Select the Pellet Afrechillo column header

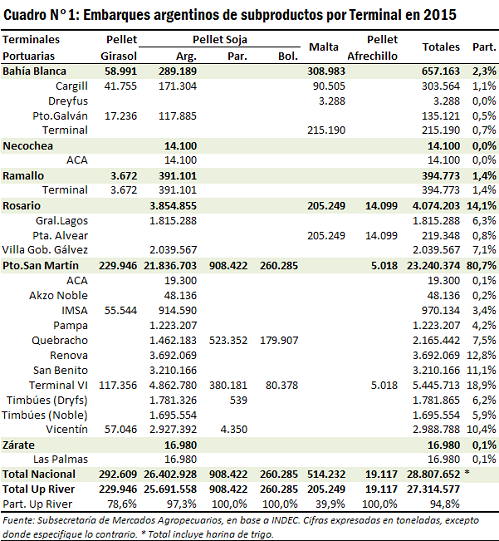[x=373, y=48]
